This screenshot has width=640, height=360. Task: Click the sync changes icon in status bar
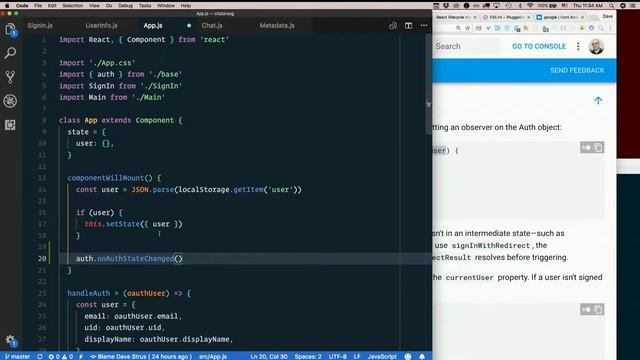(x=40, y=356)
